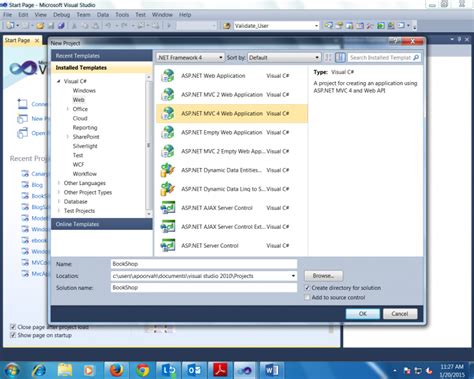Switch templates to small icons view
The height and width of the screenshot is (379, 474).
coord(328,57)
